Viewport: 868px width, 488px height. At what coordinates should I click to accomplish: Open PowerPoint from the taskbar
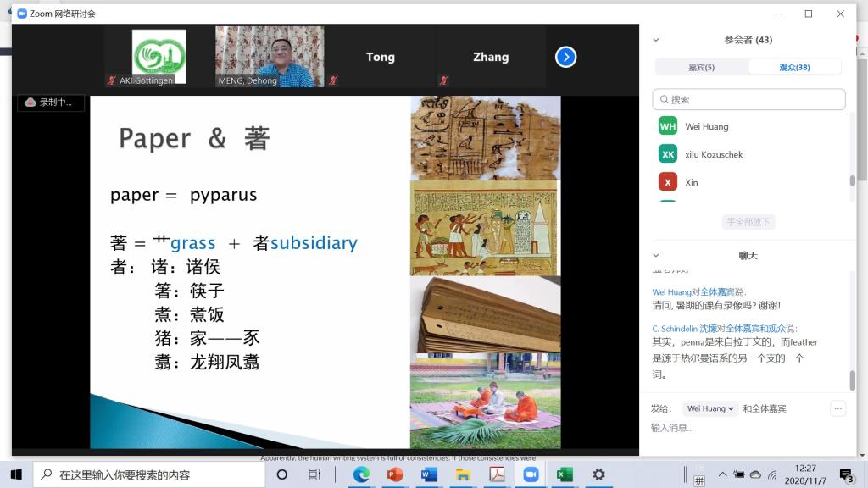point(395,474)
